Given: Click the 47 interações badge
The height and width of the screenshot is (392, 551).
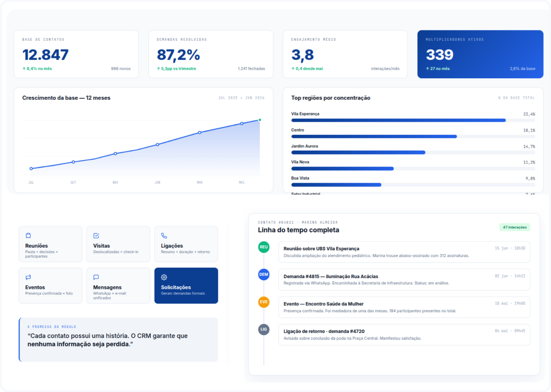Looking at the screenshot, I should click(515, 227).
